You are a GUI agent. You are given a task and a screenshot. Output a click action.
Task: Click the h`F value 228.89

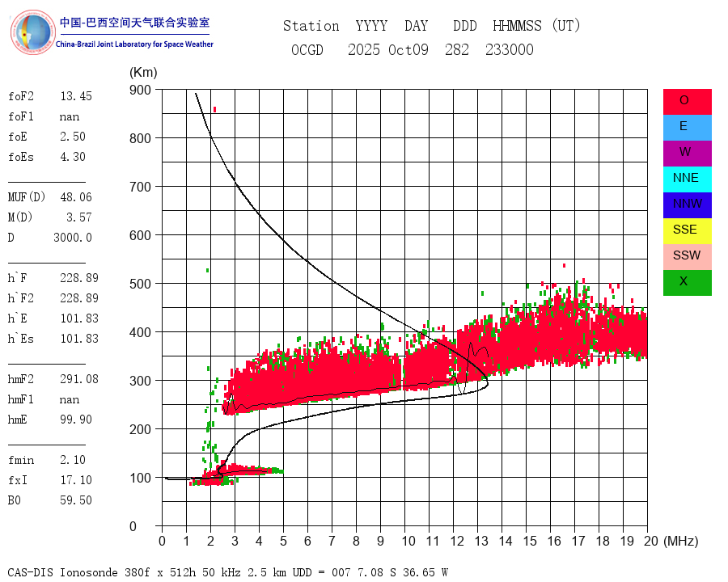coord(79,278)
